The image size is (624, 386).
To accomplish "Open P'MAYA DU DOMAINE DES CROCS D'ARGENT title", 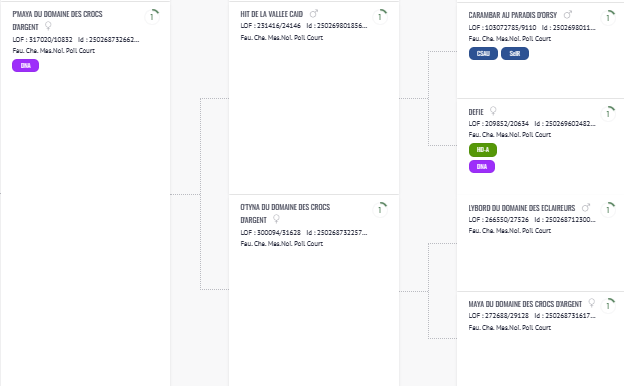I will 57,20.
